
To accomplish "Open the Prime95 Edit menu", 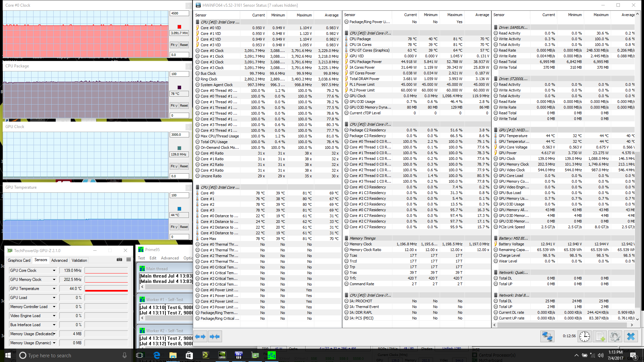I will [x=153, y=258].
